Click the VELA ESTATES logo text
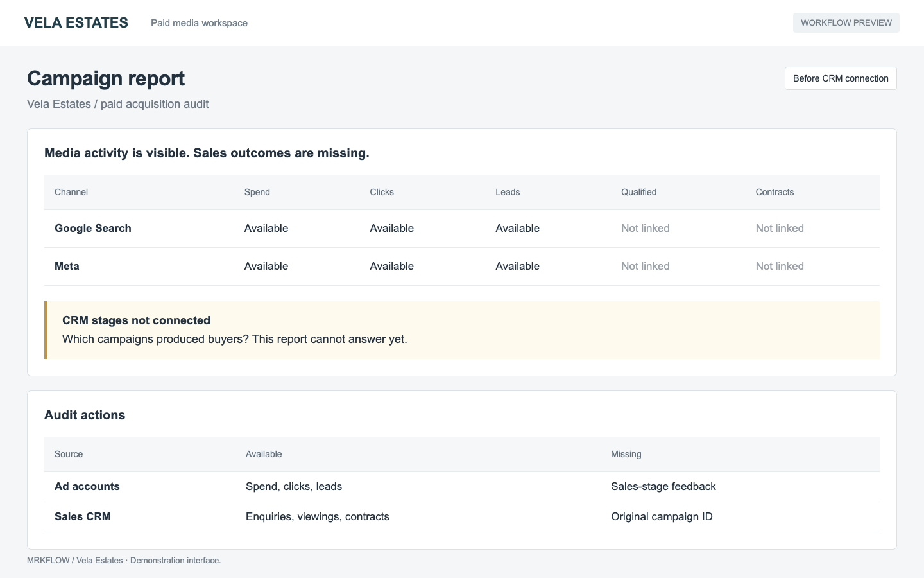 [x=76, y=22]
